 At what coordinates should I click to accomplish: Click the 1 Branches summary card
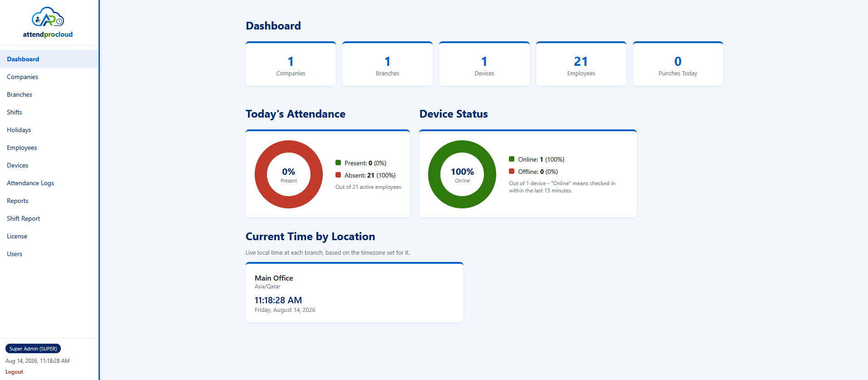pyautogui.click(x=388, y=64)
